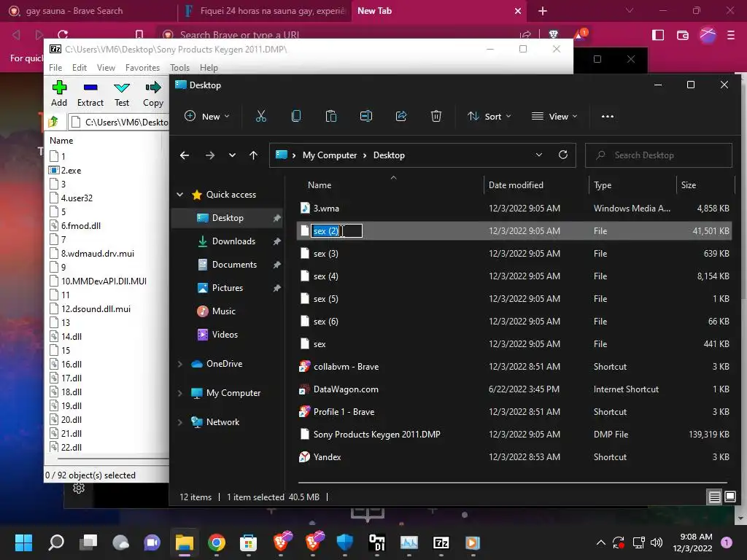Open Windows Start menu

(x=23, y=542)
